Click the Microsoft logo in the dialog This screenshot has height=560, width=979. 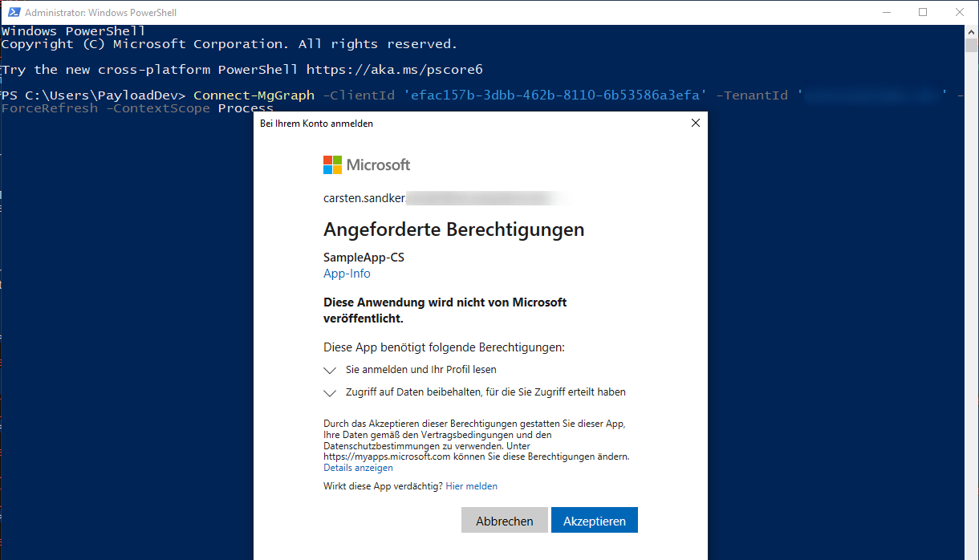coord(367,164)
